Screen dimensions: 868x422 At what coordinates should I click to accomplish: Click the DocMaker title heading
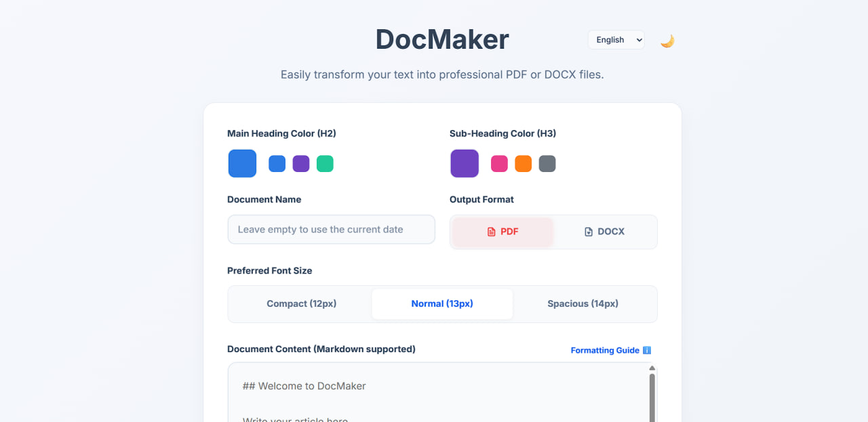tap(442, 39)
